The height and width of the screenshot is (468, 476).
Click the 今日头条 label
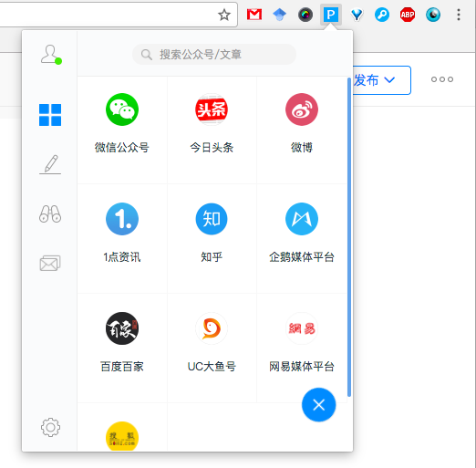[212, 148]
